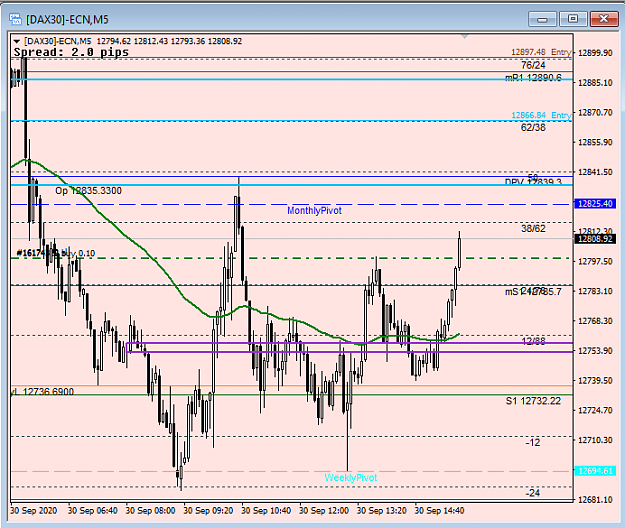The width and height of the screenshot is (625, 528).
Task: Click the 12855.90 price scale value
Action: click(596, 142)
